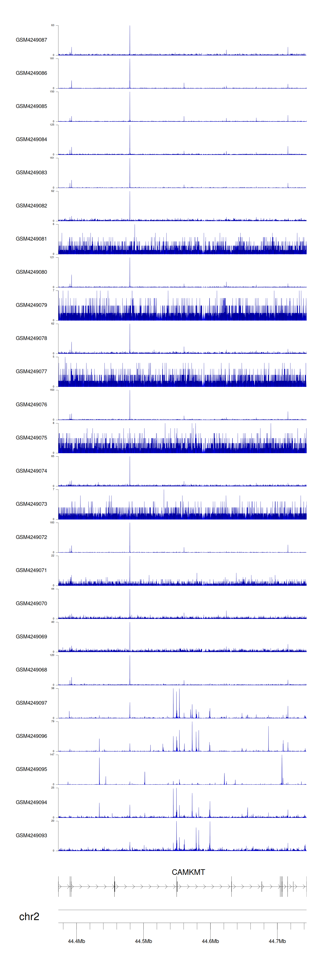Click the 44.5Mb axis position label
This screenshot has height=980, width=323.
(143, 941)
